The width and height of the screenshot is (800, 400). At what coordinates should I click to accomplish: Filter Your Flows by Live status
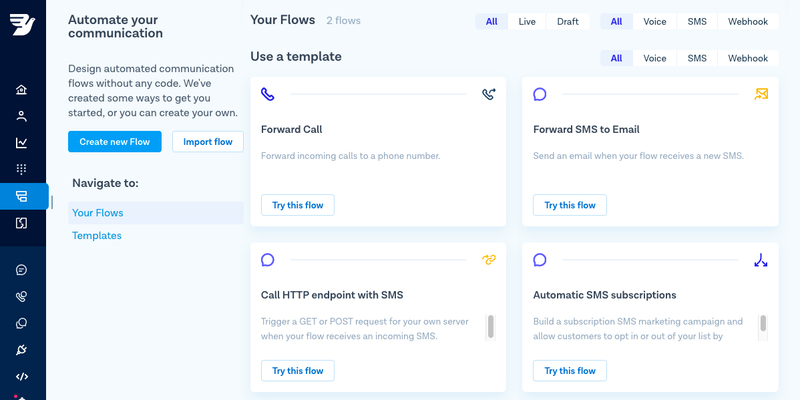click(x=527, y=21)
